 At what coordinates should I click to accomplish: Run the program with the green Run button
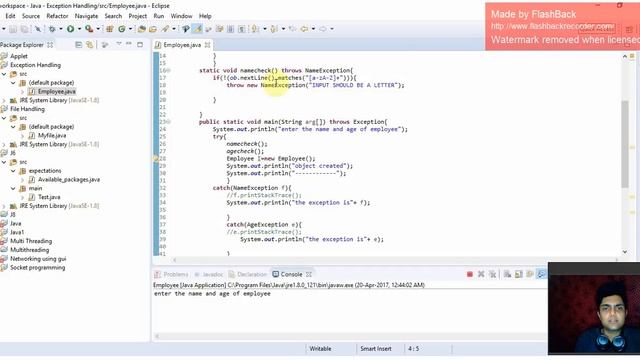pyautogui.click(x=70, y=29)
